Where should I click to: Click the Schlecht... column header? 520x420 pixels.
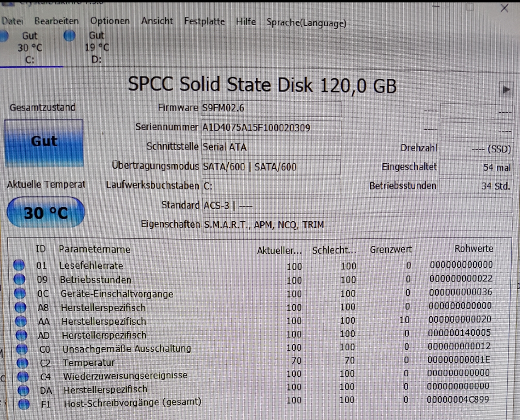[334, 250]
